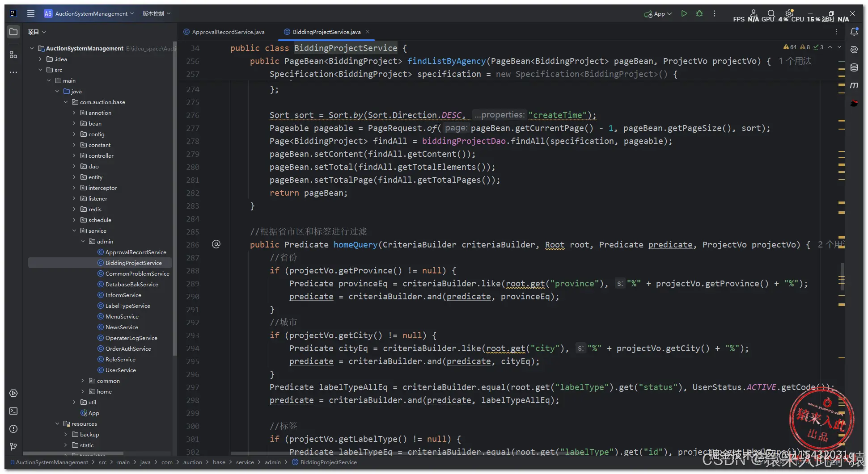Open the App run configuration dropdown
The height and width of the screenshot is (474, 868).
[x=658, y=13]
